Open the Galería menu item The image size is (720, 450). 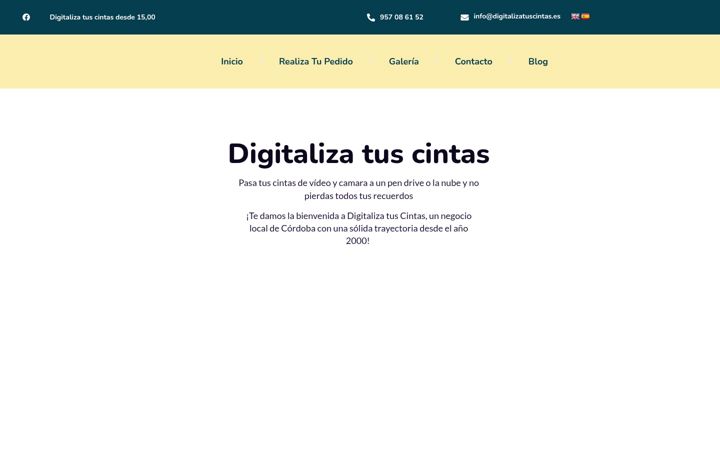click(404, 62)
